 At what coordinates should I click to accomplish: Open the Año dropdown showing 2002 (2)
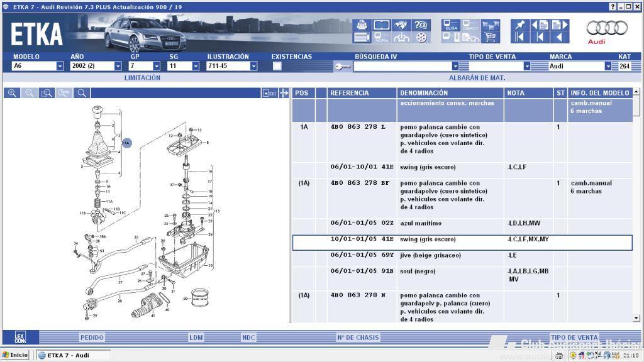tap(118, 66)
